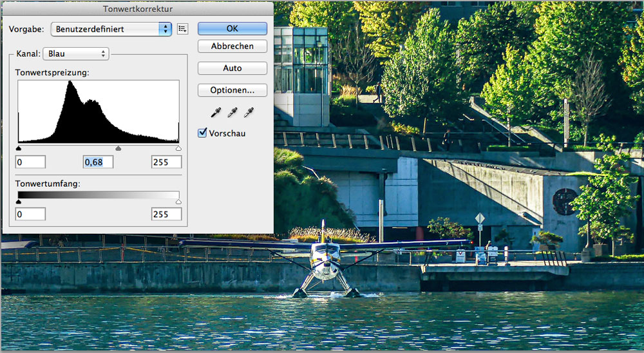Open the Vorgabe preset dropdown

coord(111,29)
